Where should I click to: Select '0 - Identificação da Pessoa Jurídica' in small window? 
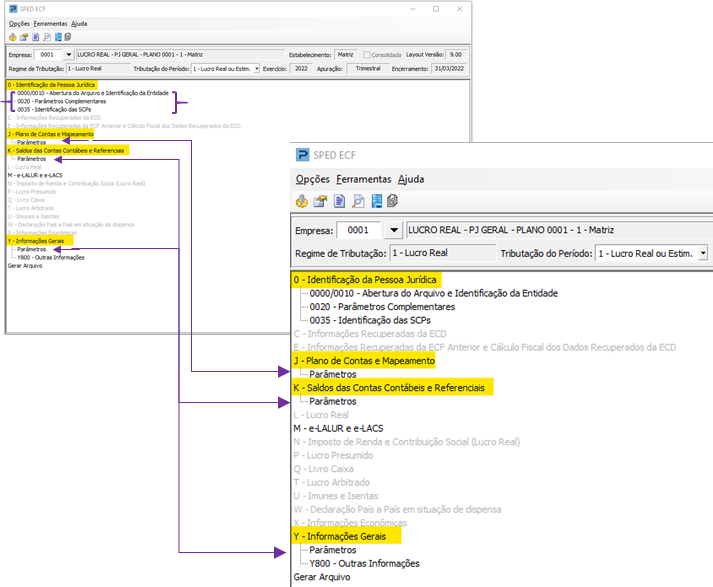pos(51,85)
